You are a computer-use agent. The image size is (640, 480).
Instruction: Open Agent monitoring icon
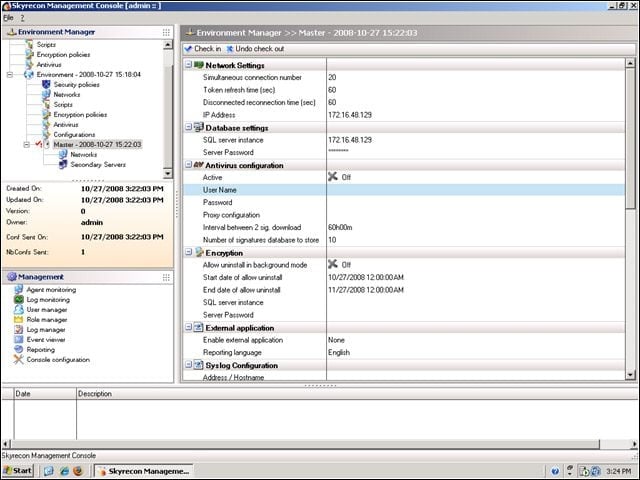(x=19, y=289)
